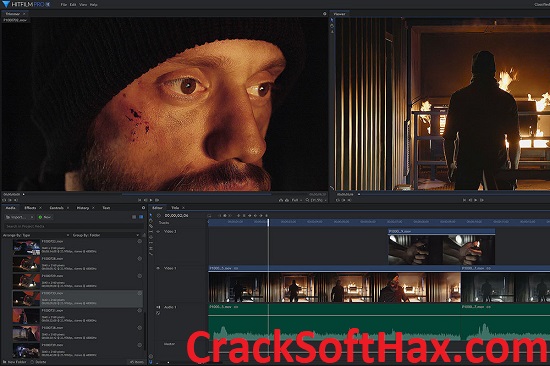The image size is (550, 366).
Task: Switch Media panel to list view icon
Action: click(134, 217)
